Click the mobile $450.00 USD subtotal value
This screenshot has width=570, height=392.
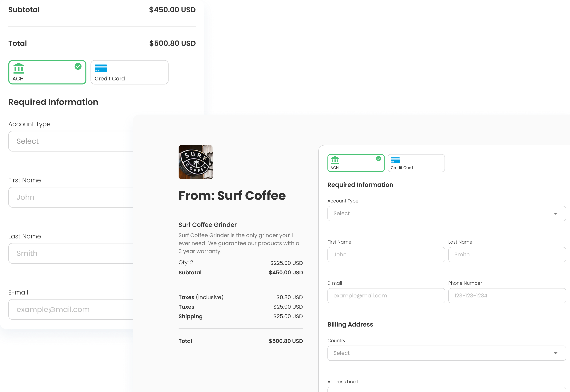pyautogui.click(x=172, y=10)
